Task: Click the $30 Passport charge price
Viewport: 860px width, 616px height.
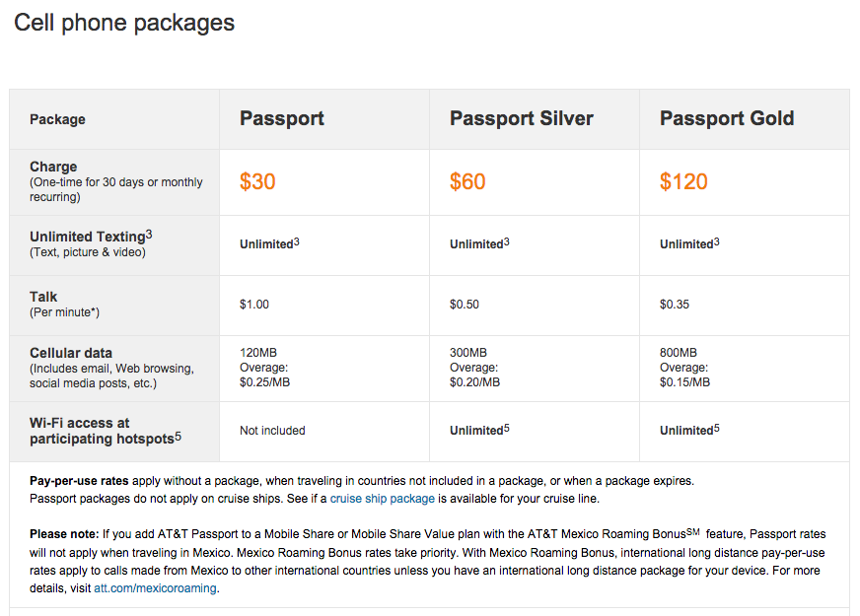Action: click(x=257, y=181)
